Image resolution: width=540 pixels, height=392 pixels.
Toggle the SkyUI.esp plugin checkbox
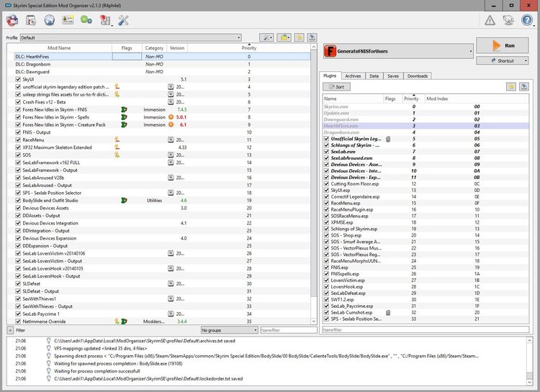[326, 191]
